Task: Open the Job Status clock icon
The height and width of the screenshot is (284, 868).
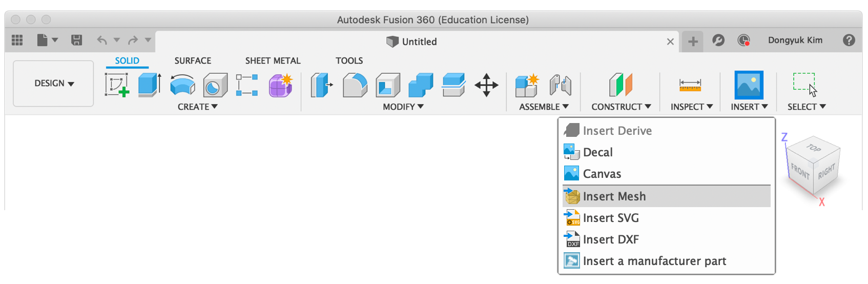Action: [x=743, y=40]
